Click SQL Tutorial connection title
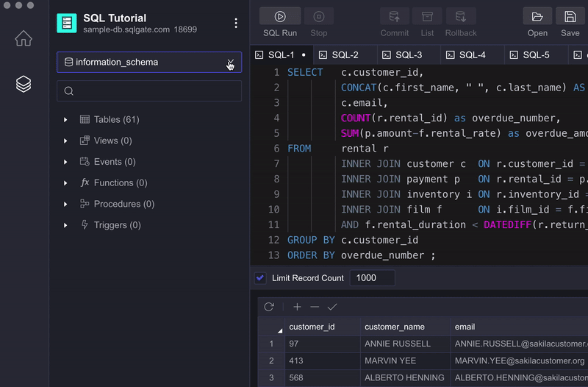 pyautogui.click(x=115, y=18)
